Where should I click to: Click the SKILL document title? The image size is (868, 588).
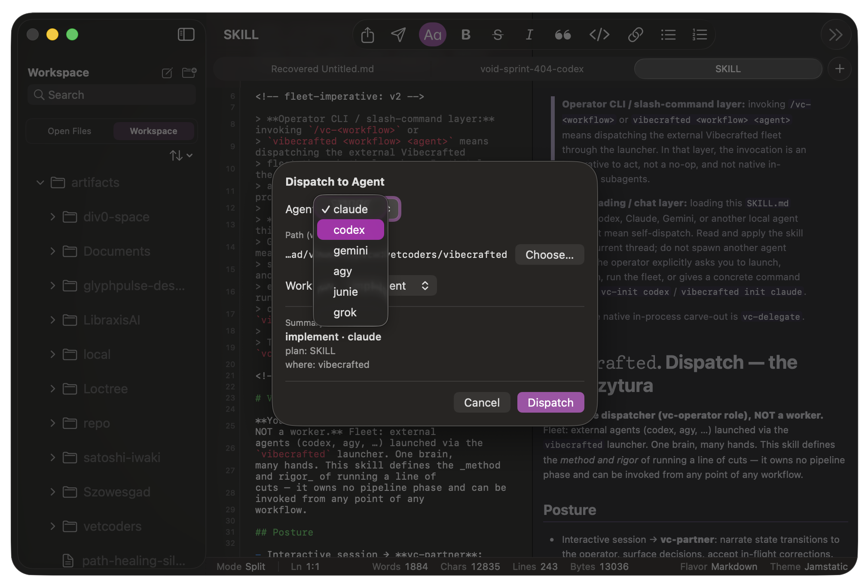[241, 35]
